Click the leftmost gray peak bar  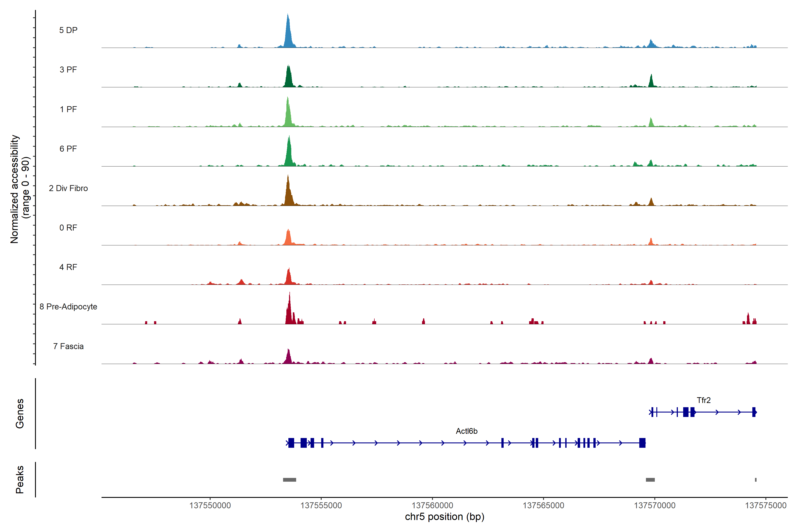[x=289, y=480]
